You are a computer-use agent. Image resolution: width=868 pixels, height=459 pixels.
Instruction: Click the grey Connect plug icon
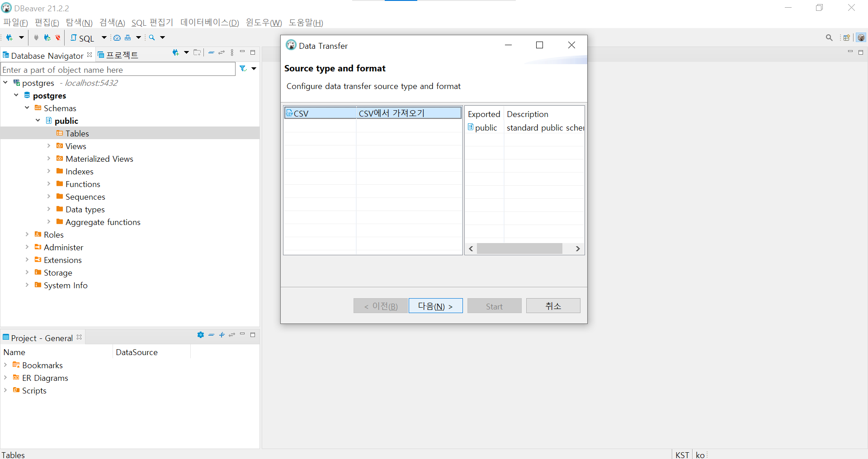36,37
